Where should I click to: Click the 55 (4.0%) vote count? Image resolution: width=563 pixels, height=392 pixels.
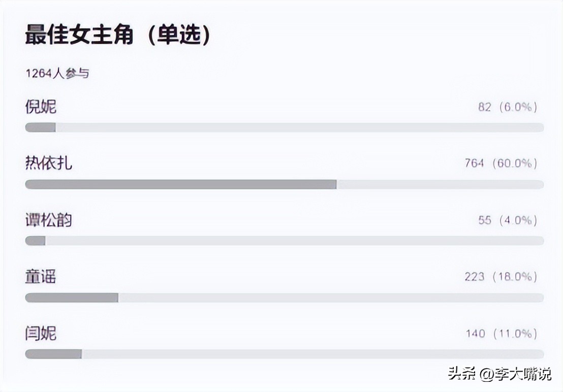pos(508,220)
